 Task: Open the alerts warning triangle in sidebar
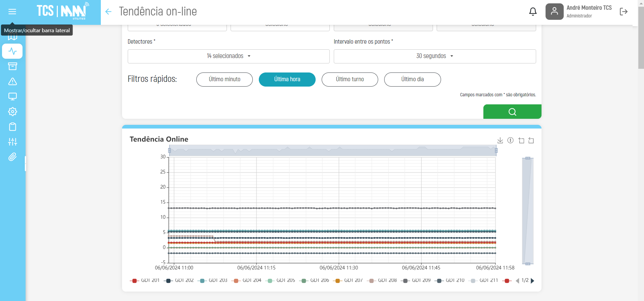(12, 82)
